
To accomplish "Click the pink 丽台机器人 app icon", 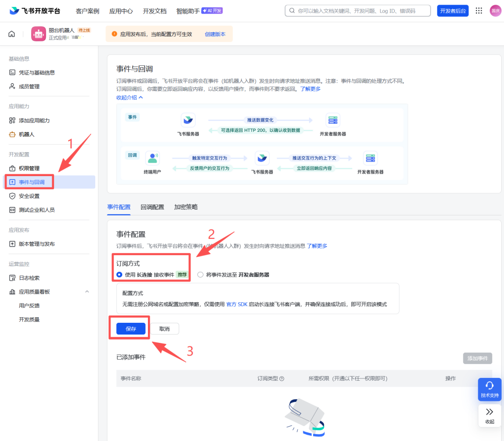I will pos(39,34).
